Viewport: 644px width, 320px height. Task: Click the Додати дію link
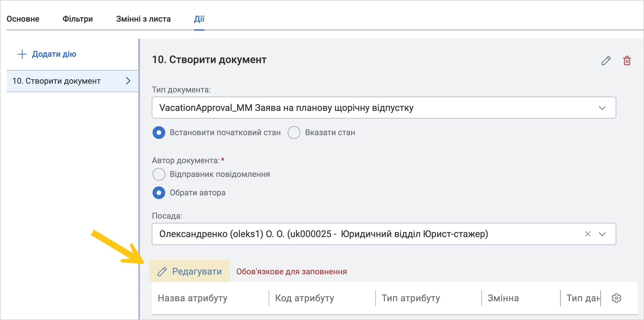tap(54, 54)
